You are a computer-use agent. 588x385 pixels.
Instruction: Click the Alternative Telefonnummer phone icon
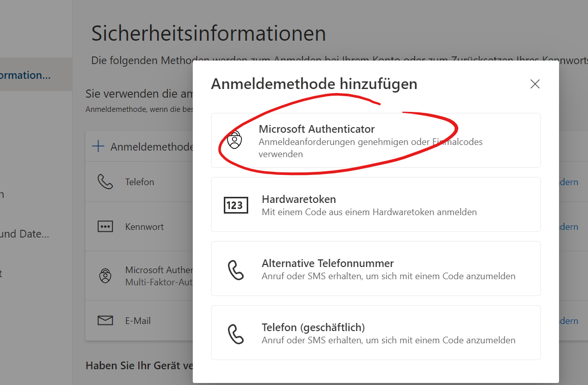click(236, 270)
